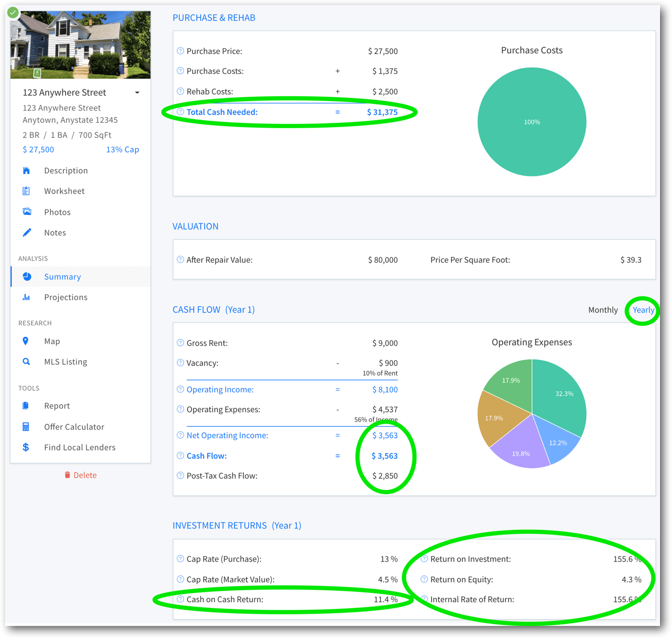Click help icon next to Vacancy
The height and width of the screenshot is (638, 672).
click(180, 362)
